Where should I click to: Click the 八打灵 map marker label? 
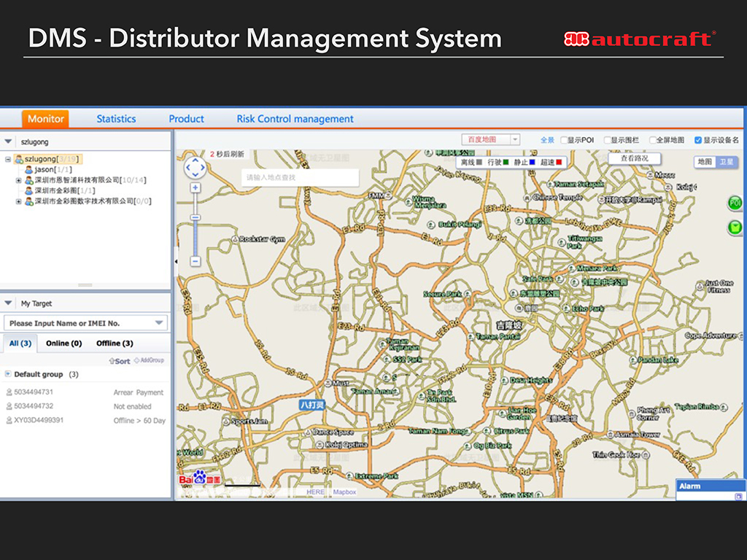pyautogui.click(x=312, y=405)
